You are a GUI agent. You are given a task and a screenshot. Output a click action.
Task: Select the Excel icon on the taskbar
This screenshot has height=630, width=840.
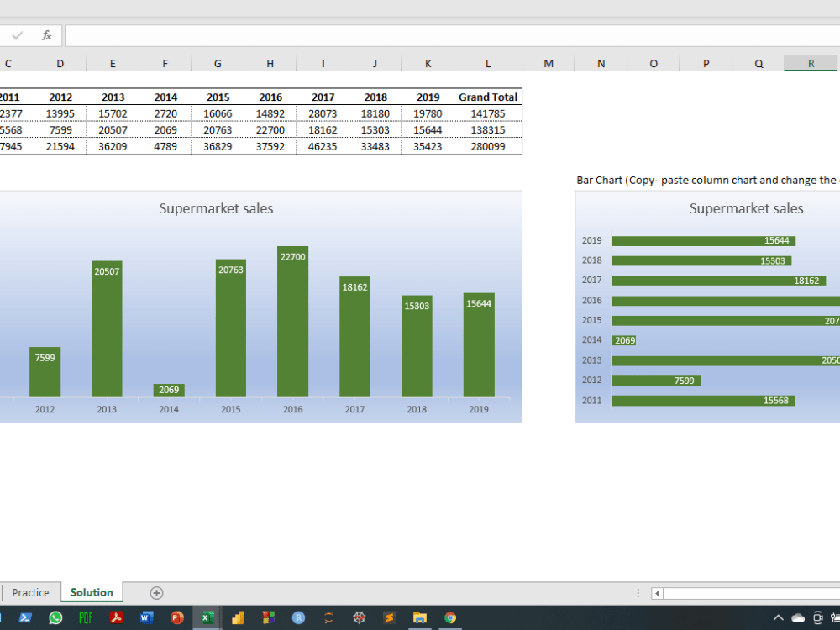click(x=207, y=617)
